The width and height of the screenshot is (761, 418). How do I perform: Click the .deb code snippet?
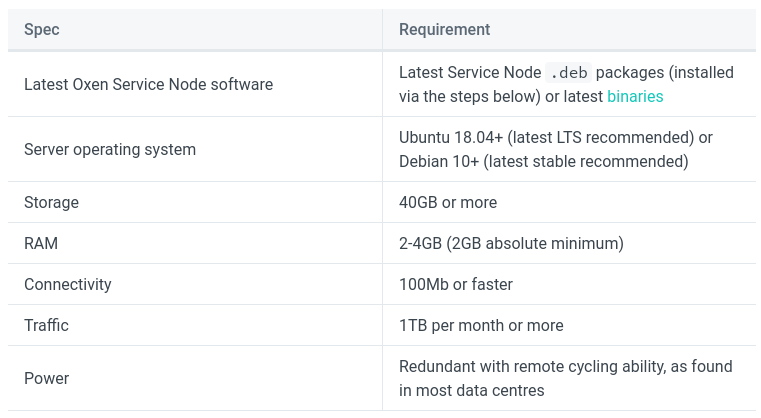coord(568,72)
